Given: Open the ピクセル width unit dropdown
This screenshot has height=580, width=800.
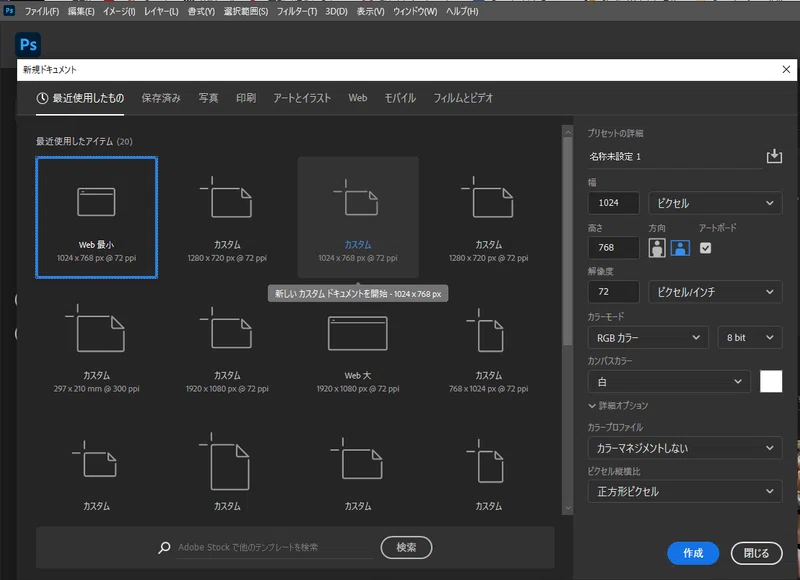Looking at the screenshot, I should pyautogui.click(x=715, y=203).
